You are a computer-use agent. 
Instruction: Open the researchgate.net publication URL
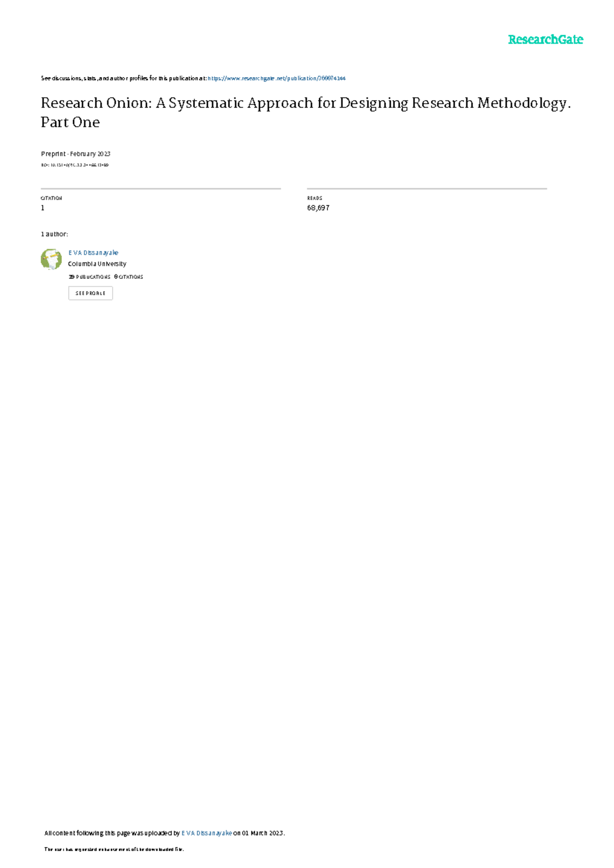(x=276, y=78)
